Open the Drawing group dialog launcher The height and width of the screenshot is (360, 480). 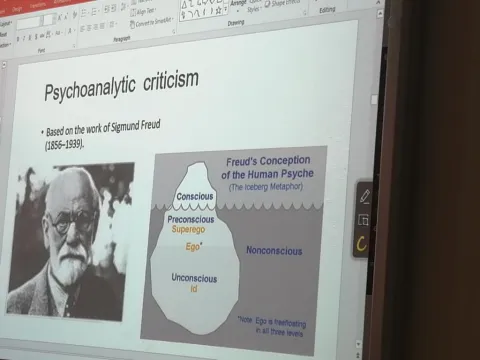304,13
